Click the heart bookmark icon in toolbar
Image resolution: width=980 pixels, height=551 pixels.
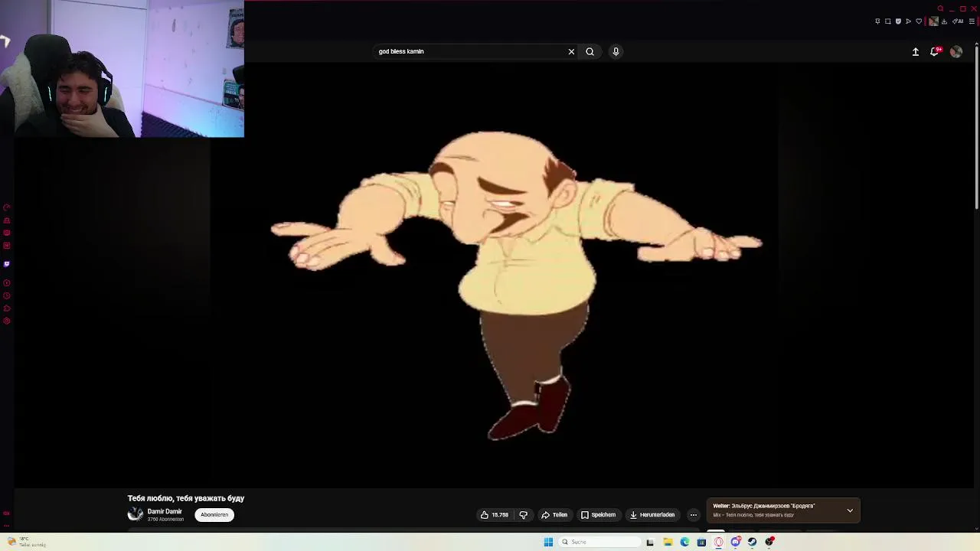tap(919, 21)
